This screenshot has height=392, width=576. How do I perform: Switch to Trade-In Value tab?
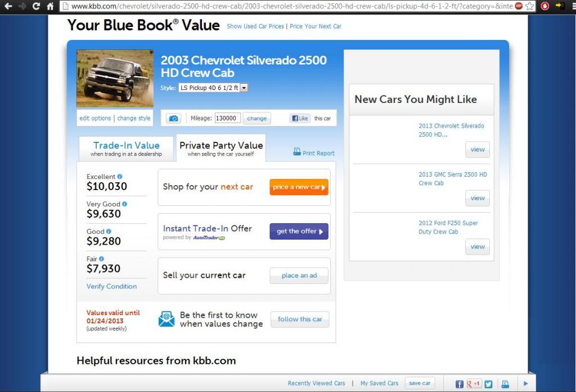(x=126, y=148)
